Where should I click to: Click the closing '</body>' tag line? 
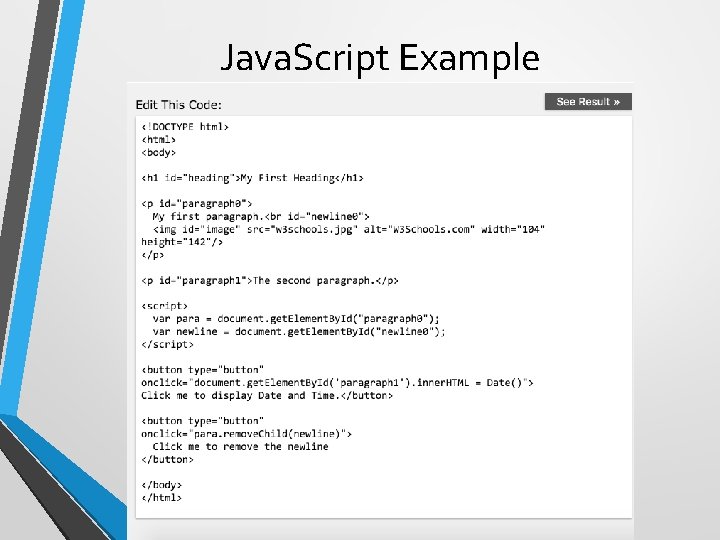tap(162, 485)
